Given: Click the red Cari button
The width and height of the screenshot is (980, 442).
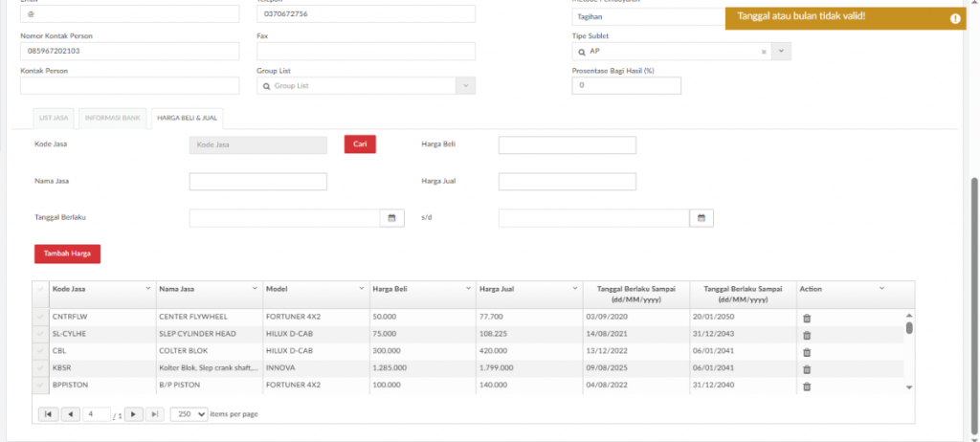Looking at the screenshot, I should (x=360, y=144).
